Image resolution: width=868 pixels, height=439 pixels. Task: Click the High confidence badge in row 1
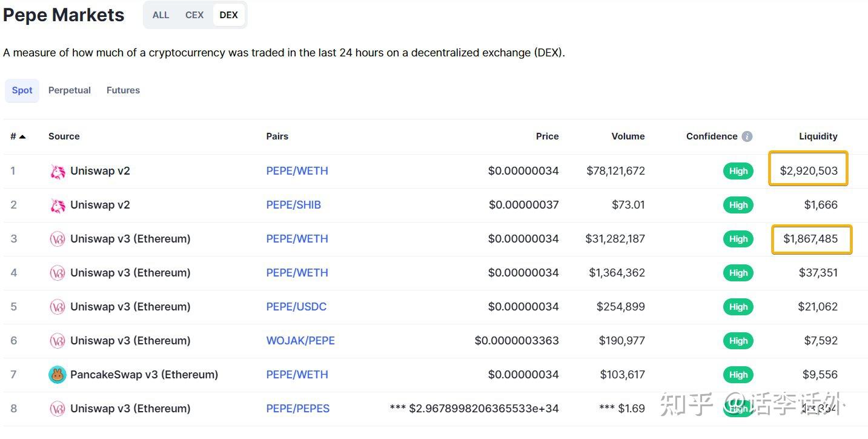click(738, 171)
